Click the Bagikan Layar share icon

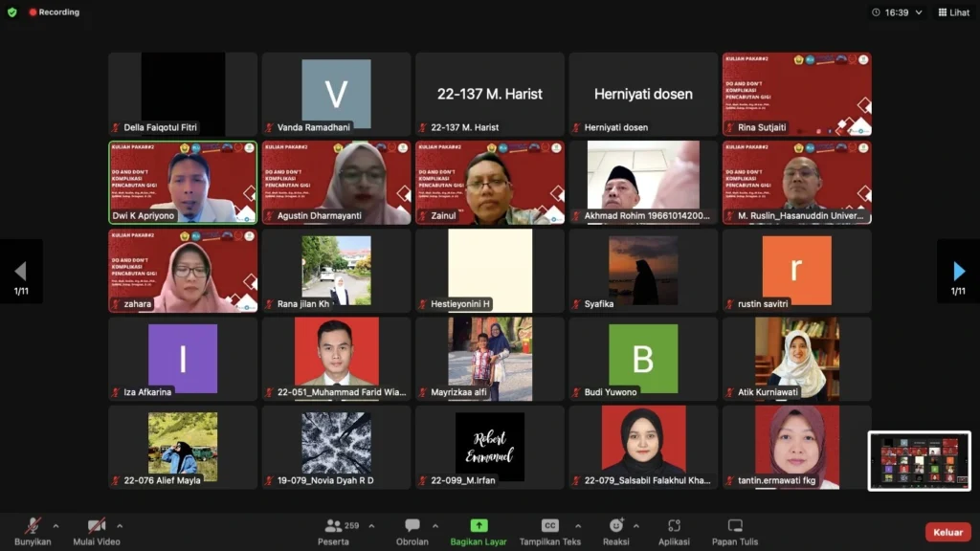click(x=479, y=525)
